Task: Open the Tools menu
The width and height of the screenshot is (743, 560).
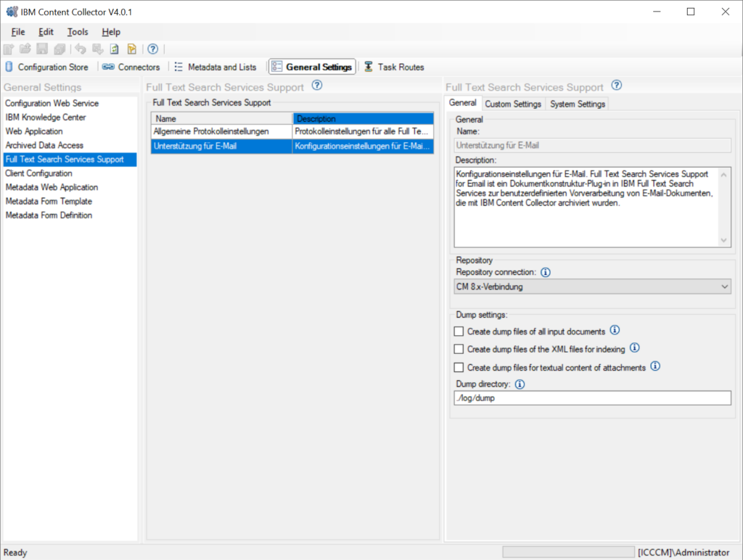Action: click(78, 32)
